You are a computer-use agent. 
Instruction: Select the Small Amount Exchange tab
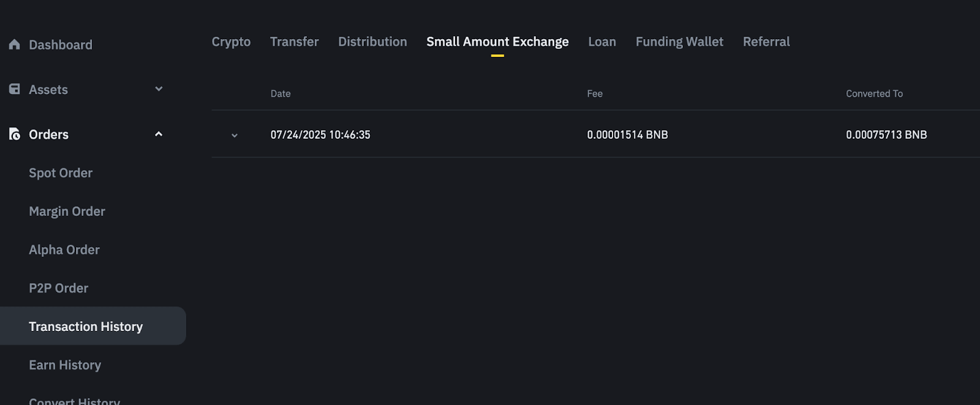coord(497,42)
